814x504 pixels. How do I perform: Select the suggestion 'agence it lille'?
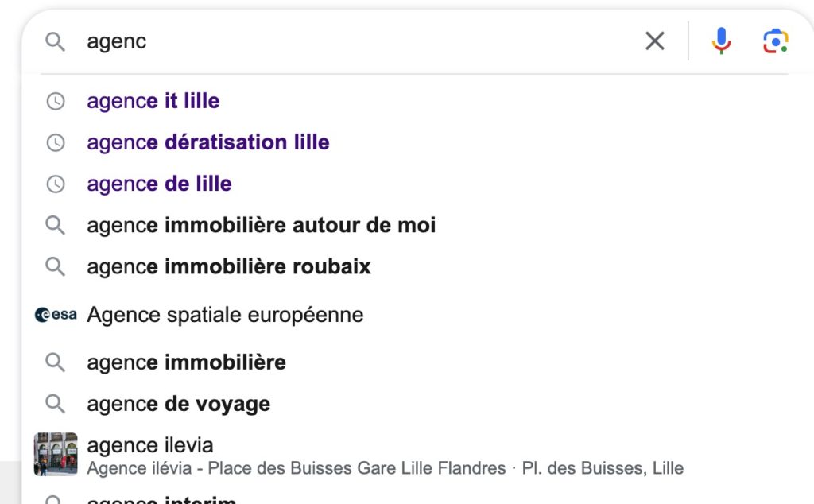pyautogui.click(x=153, y=101)
